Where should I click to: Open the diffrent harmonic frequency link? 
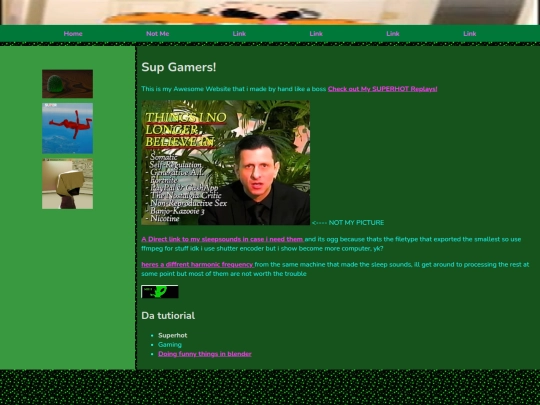click(197, 264)
